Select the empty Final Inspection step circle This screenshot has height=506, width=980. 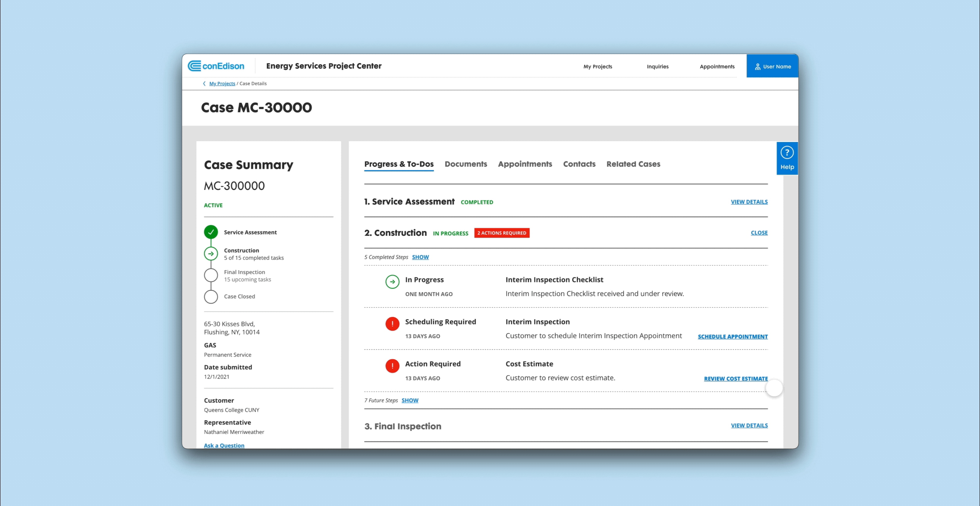pyautogui.click(x=211, y=275)
